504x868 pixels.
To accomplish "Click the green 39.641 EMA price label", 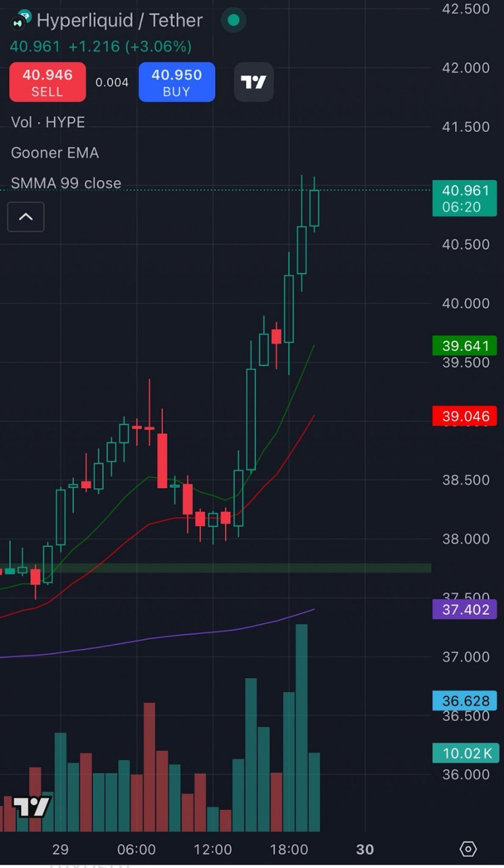I will 466,346.
